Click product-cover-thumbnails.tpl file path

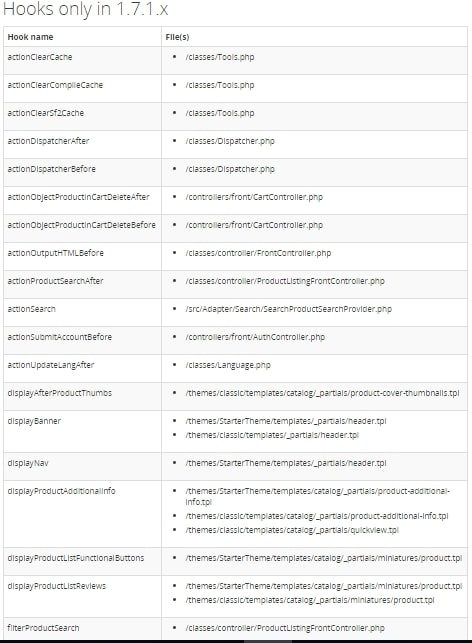click(x=322, y=393)
